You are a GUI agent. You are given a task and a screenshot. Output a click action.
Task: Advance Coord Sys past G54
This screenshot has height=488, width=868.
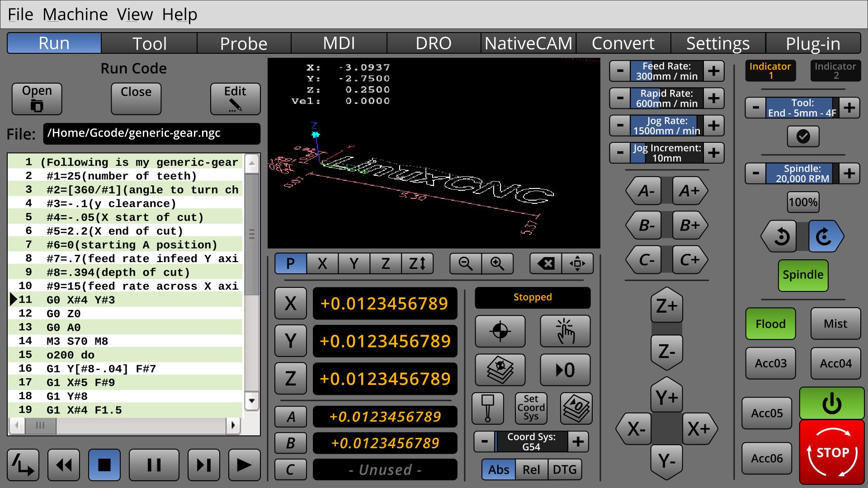tap(578, 441)
